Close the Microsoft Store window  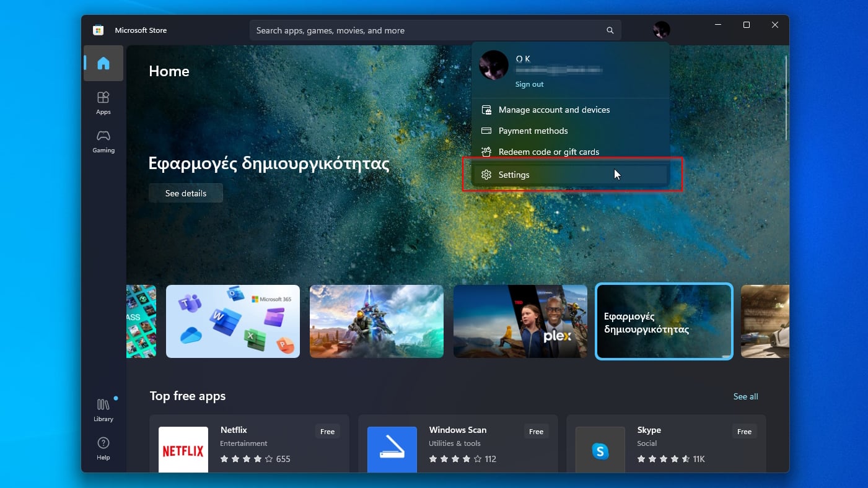click(775, 25)
